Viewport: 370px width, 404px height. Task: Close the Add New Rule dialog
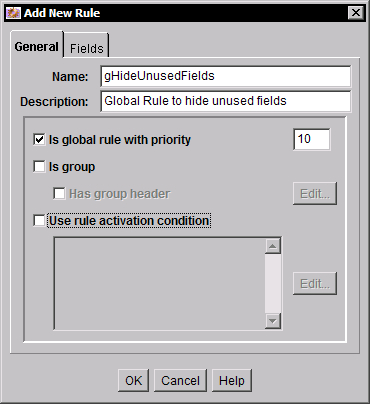tap(356, 13)
